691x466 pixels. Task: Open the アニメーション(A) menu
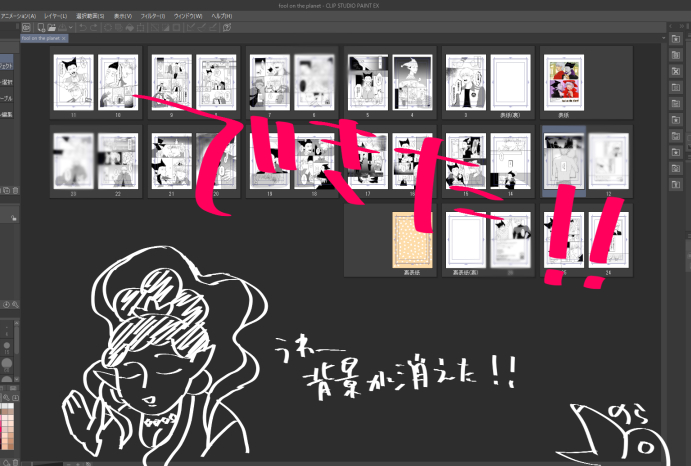[x=18, y=16]
